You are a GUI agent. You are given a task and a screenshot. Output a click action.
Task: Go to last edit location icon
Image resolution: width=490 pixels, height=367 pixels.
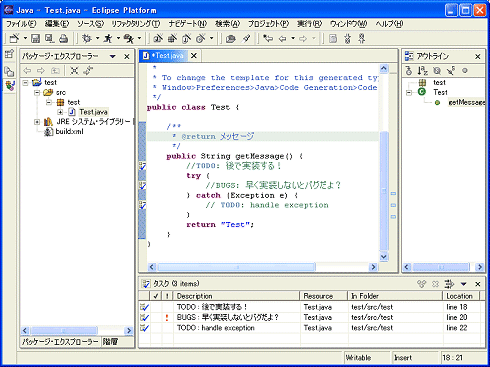pos(268,39)
